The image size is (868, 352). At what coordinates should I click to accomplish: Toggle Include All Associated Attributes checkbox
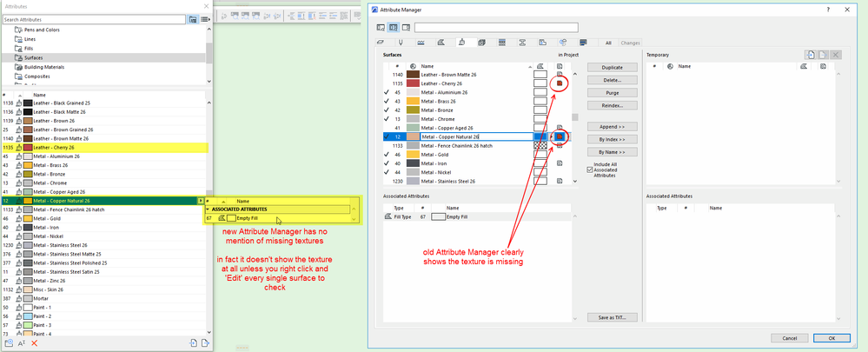click(x=591, y=169)
